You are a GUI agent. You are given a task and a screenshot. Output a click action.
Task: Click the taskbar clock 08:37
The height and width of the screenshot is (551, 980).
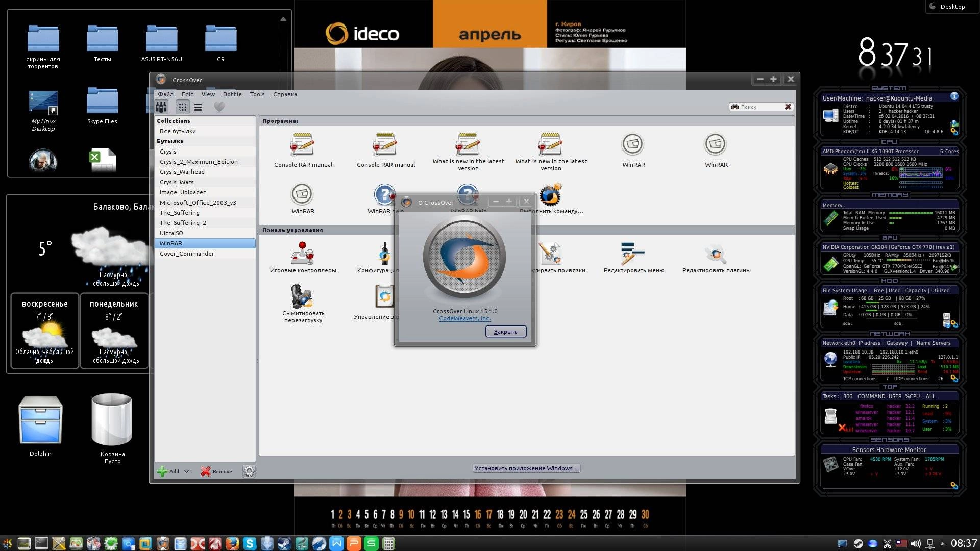(x=964, y=543)
